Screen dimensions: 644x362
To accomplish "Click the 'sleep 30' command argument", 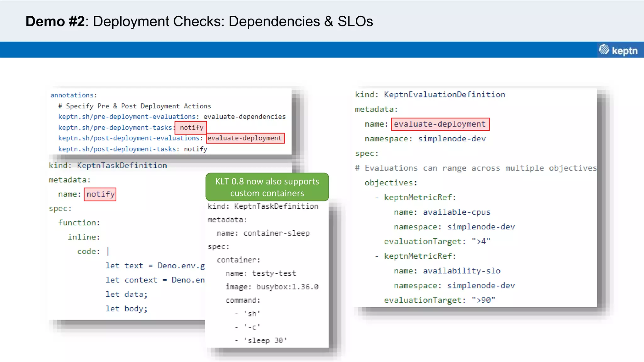I will [x=265, y=341].
